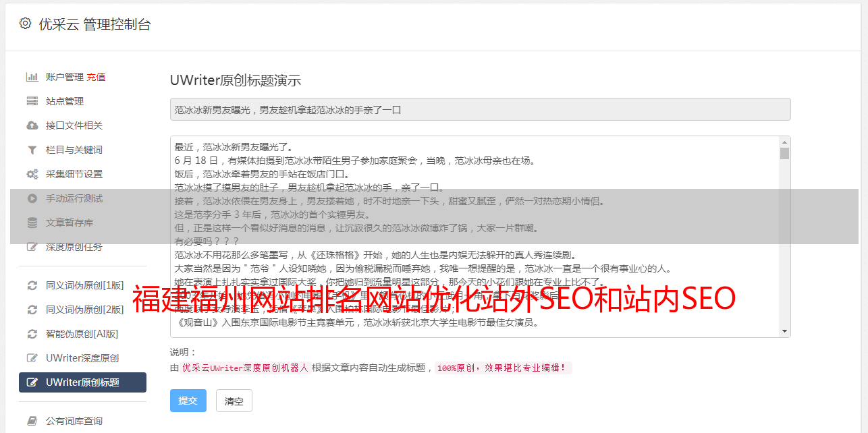Click the 同义词伪原创[1版] refresh icon
This screenshot has height=433, width=868.
click(32, 285)
